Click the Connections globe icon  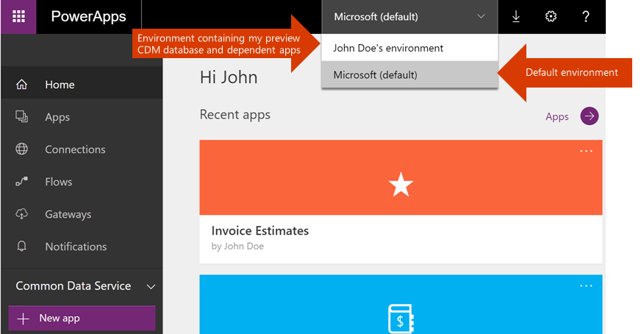pos(21,149)
